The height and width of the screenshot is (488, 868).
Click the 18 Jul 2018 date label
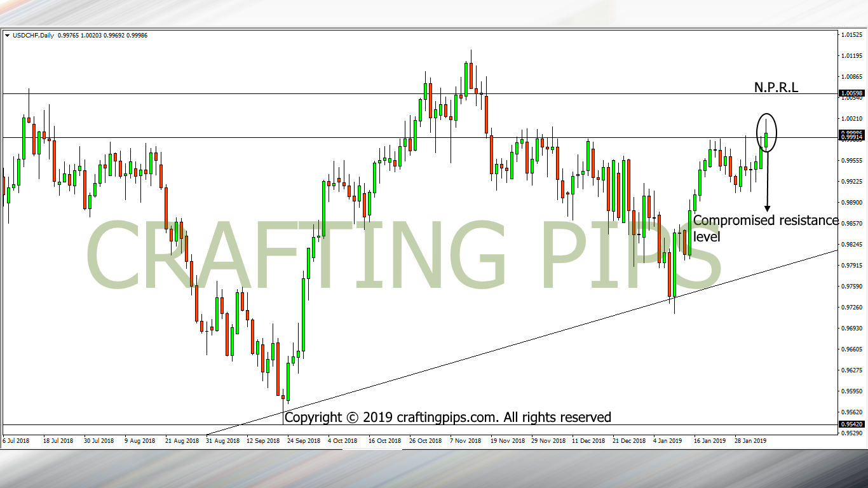tap(58, 440)
